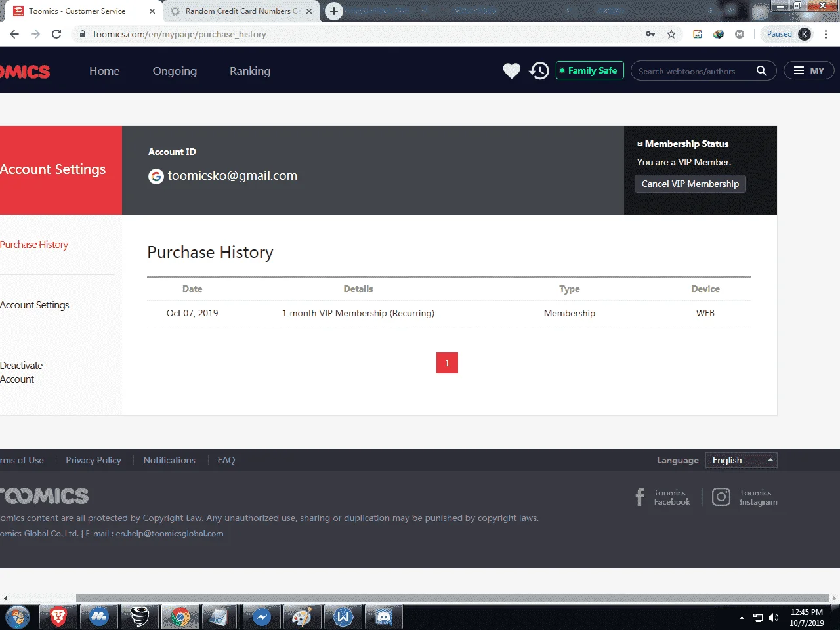This screenshot has width=840, height=630.
Task: Click the saved password key icon
Action: coord(650,34)
